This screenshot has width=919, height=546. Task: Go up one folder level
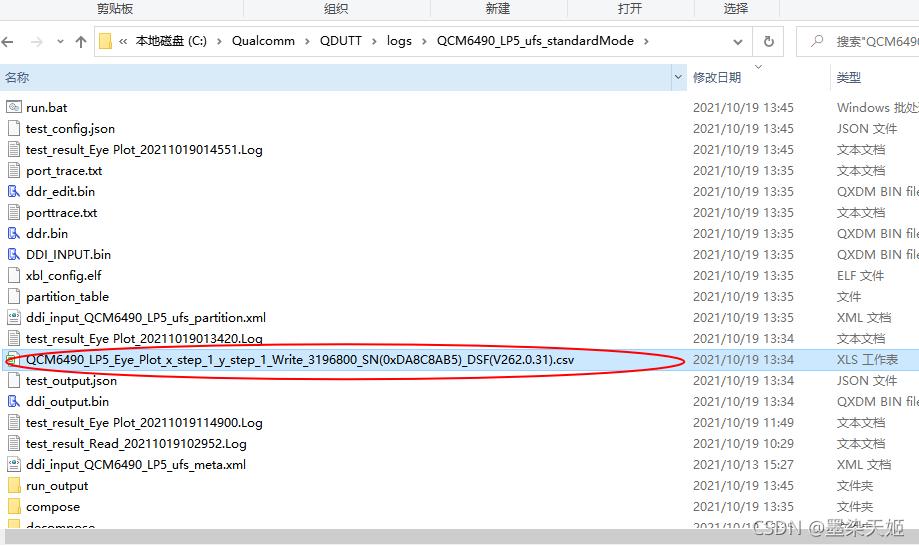tap(81, 42)
